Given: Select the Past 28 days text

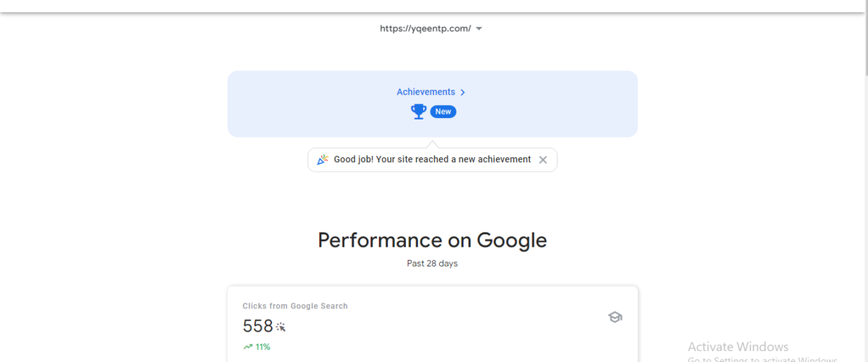Looking at the screenshot, I should 433,264.
